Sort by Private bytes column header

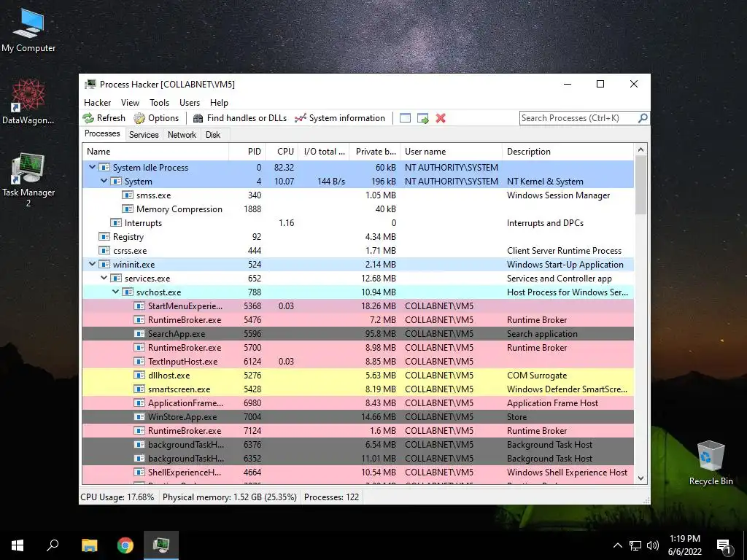(x=375, y=152)
